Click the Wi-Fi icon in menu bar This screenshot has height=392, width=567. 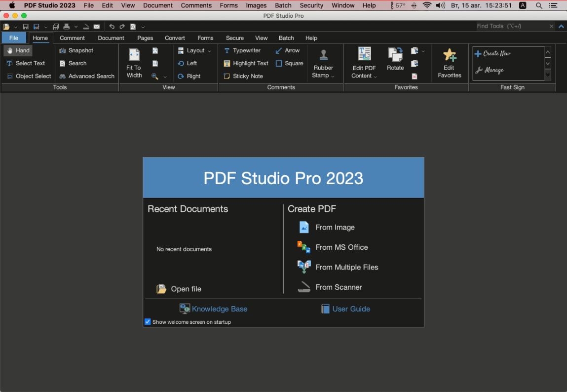pos(427,5)
